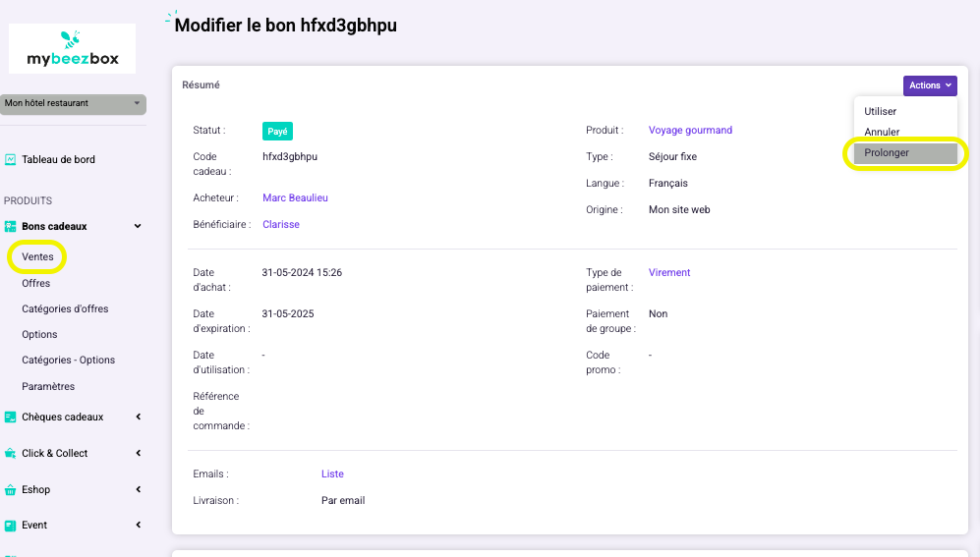Click the expiration date 31-05-2025

[x=287, y=313]
